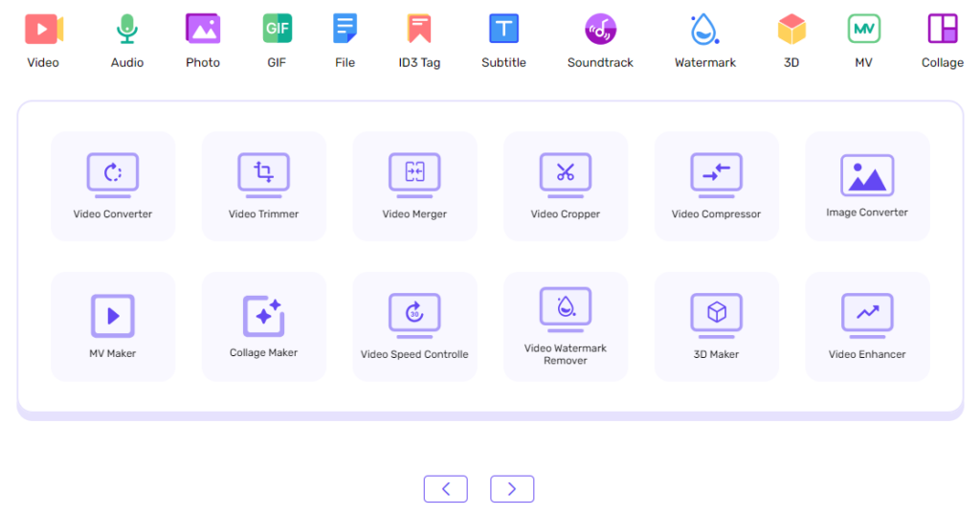Screen dimensions: 980x514
Task: Open the Subtitle category
Action: (x=503, y=40)
